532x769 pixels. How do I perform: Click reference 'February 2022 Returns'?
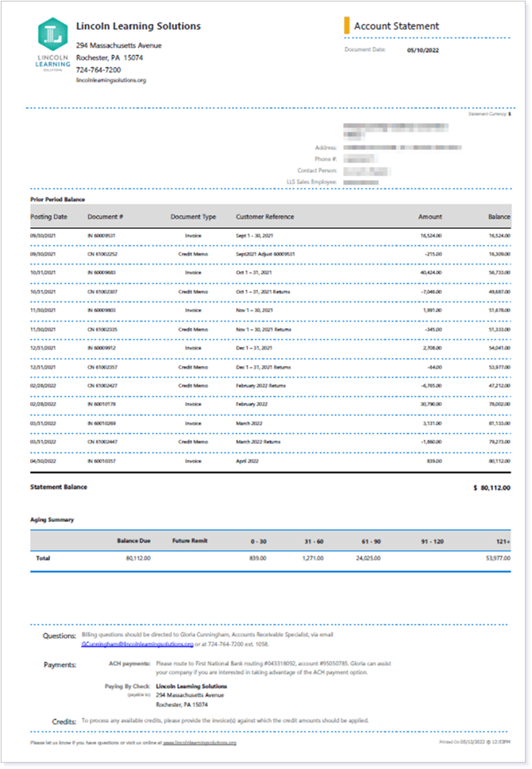(x=261, y=386)
